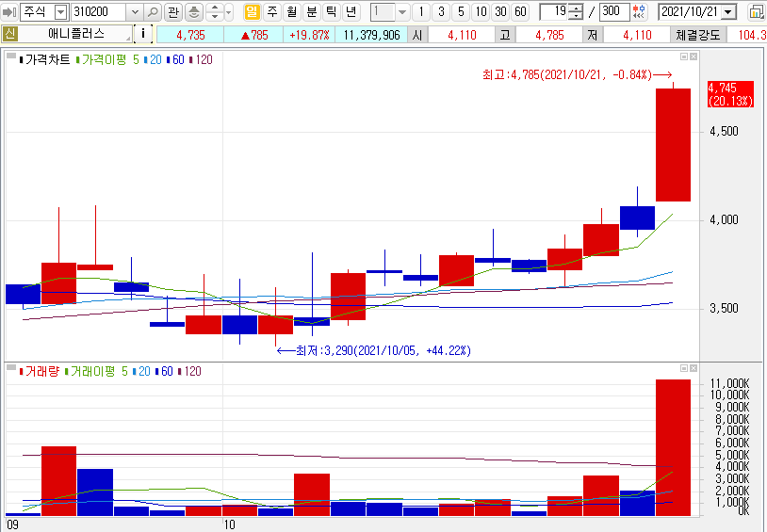Click the 거래량 volume legend label
Screen dimensions: 767x532
point(42,372)
